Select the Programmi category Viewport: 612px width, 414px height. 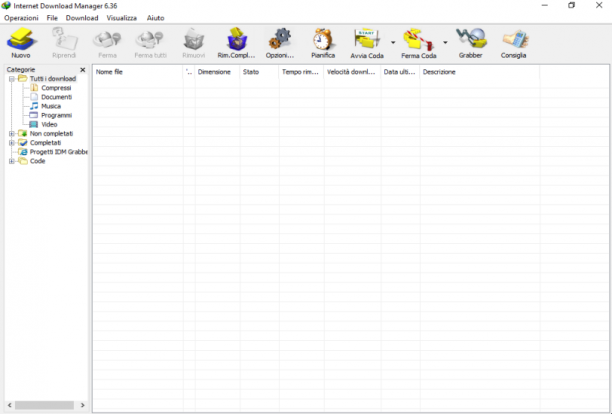tap(57, 115)
